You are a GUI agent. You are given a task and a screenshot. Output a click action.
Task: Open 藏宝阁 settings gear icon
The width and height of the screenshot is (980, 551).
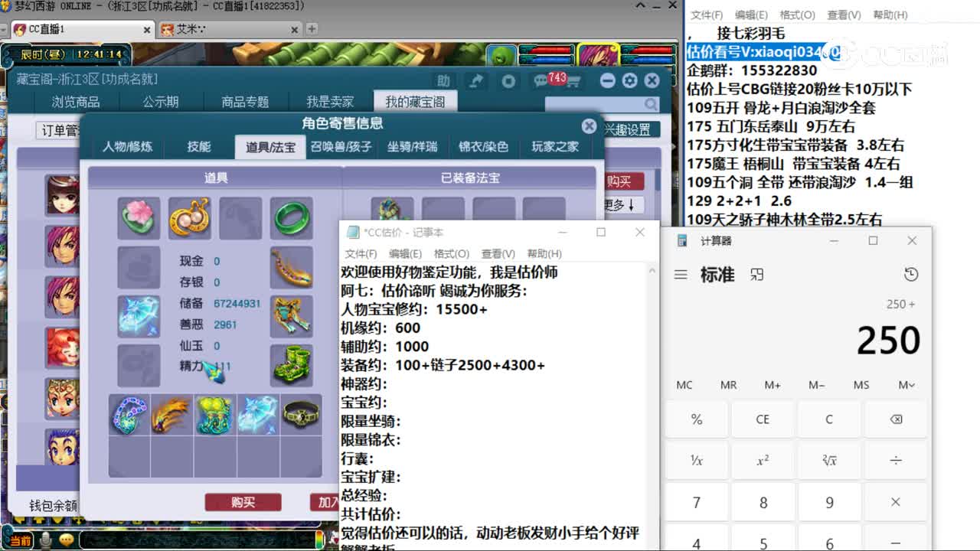tap(629, 80)
